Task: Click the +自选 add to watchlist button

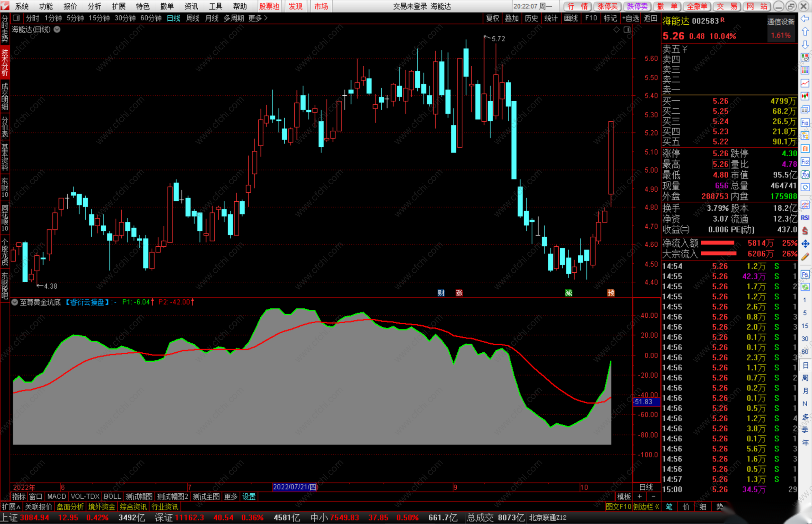Action: [630, 18]
